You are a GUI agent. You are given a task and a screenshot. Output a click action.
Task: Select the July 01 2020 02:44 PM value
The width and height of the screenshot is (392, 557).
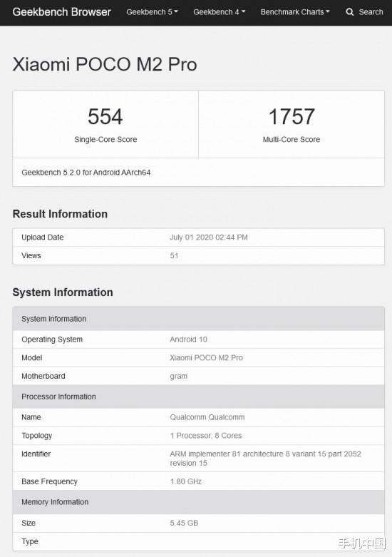[x=209, y=237]
